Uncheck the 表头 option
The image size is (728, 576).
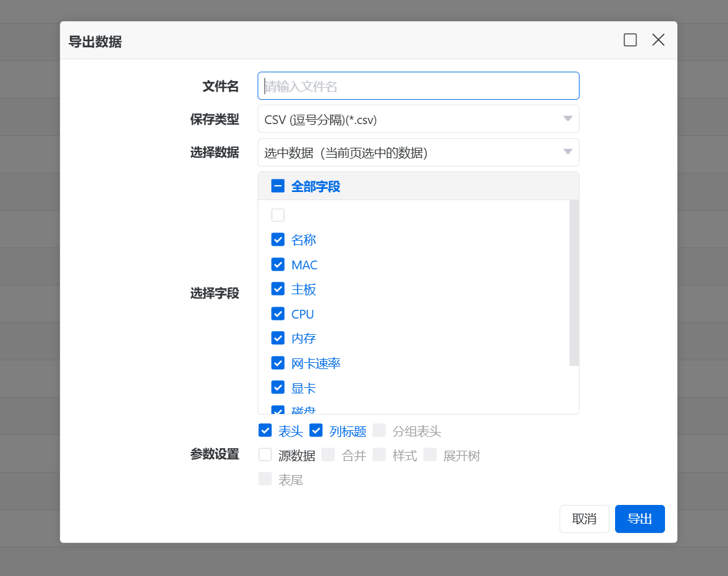(265, 430)
